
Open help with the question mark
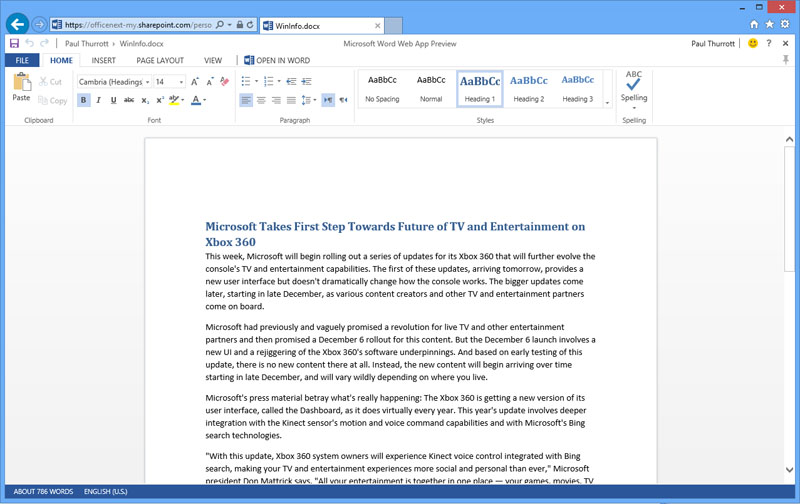click(769, 43)
